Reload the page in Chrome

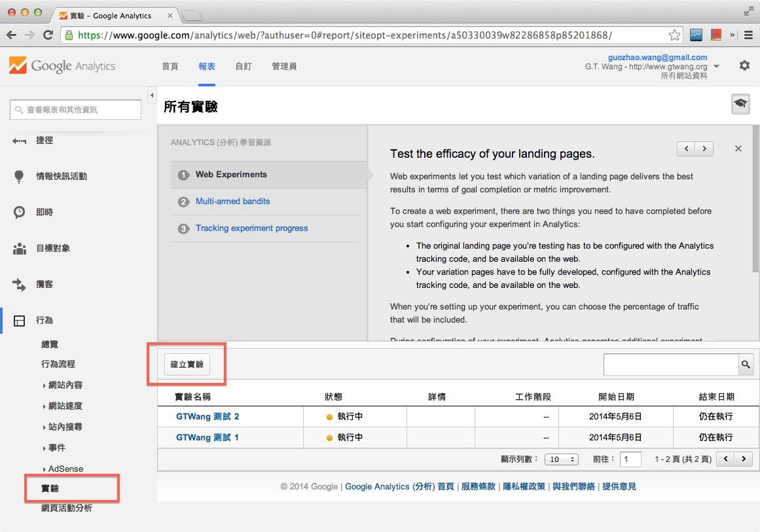[48, 35]
